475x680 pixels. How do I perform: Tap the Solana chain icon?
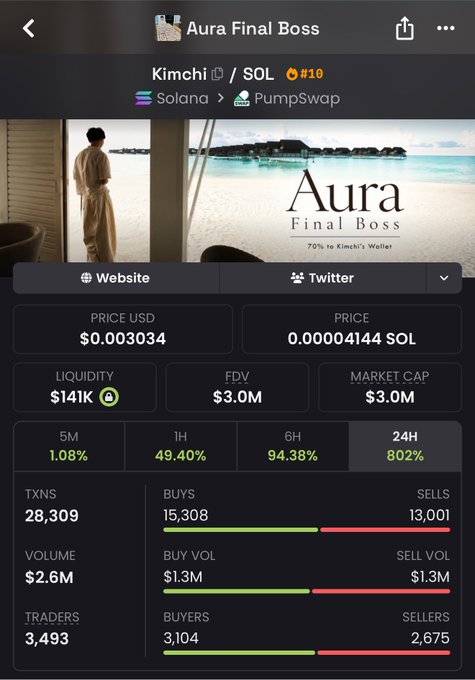[144, 98]
